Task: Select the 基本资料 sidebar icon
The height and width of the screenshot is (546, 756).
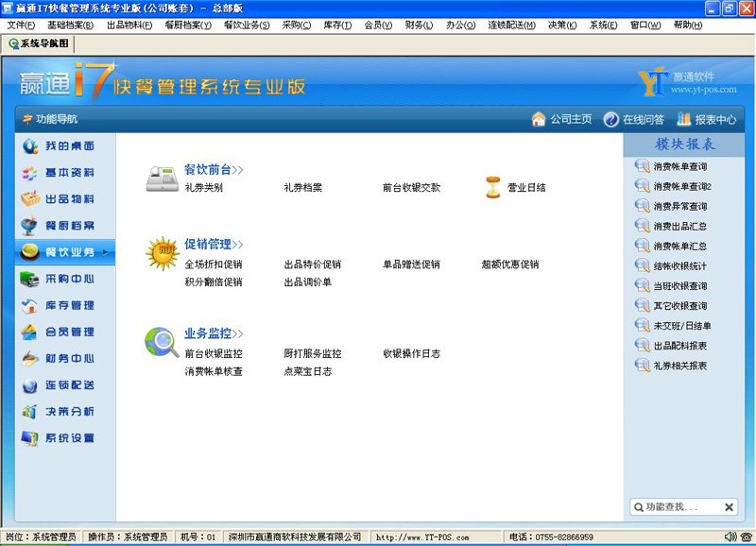Action: tap(30, 173)
